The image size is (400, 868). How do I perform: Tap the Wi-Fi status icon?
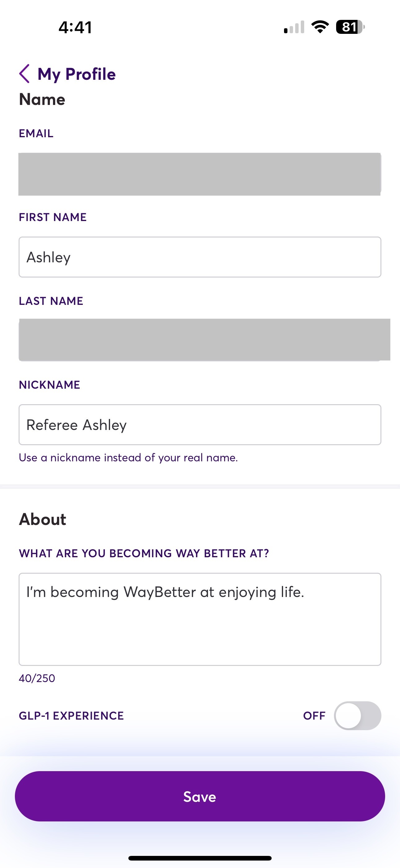[x=320, y=27]
